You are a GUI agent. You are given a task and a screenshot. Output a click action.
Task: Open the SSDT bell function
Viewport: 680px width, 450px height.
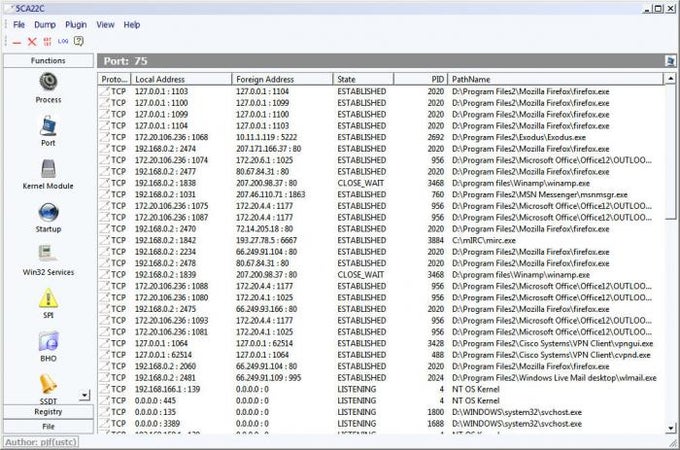pyautogui.click(x=48, y=389)
